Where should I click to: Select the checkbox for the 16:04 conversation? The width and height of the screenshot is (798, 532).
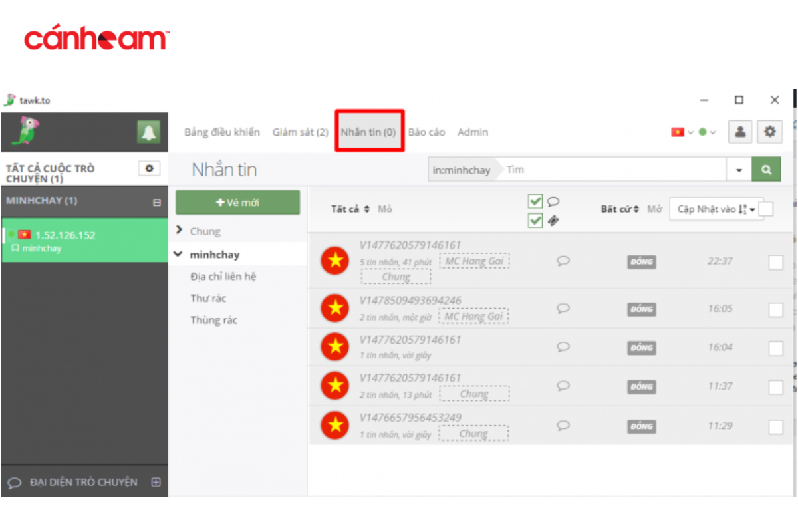(x=775, y=349)
